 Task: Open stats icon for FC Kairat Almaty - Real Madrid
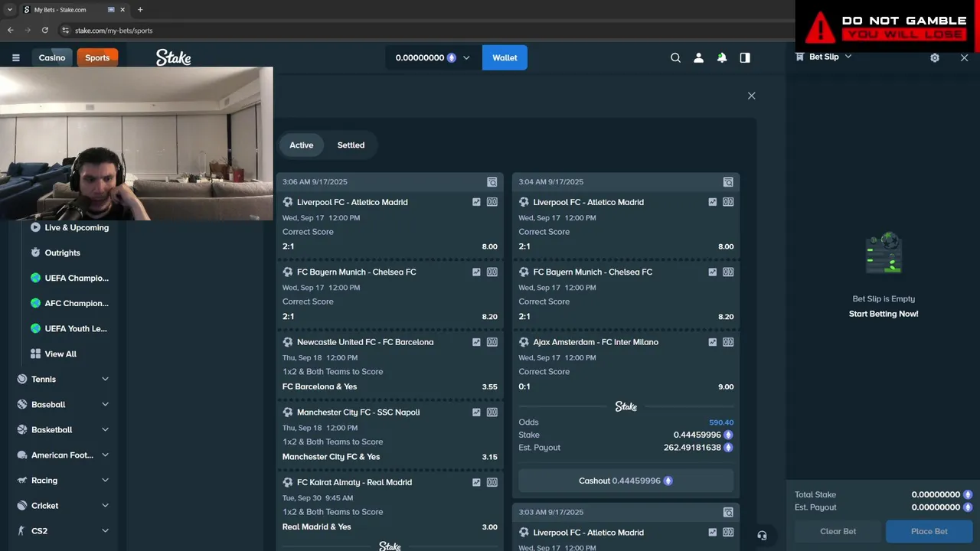point(476,483)
